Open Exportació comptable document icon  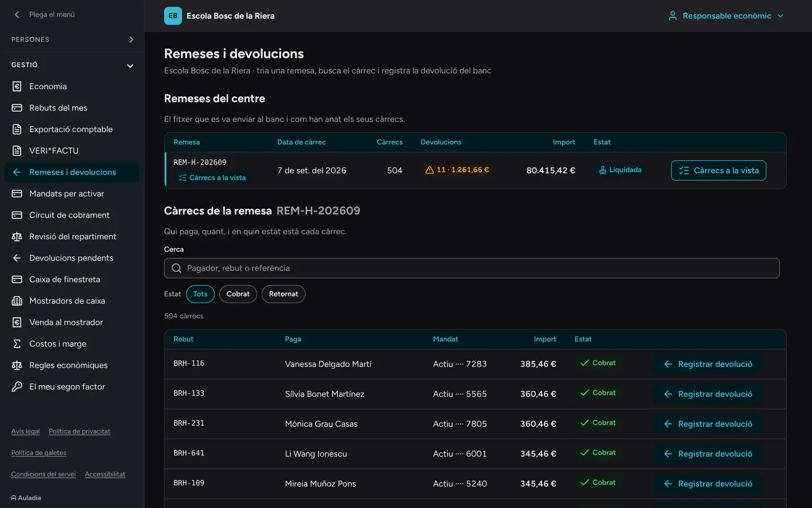tap(17, 129)
